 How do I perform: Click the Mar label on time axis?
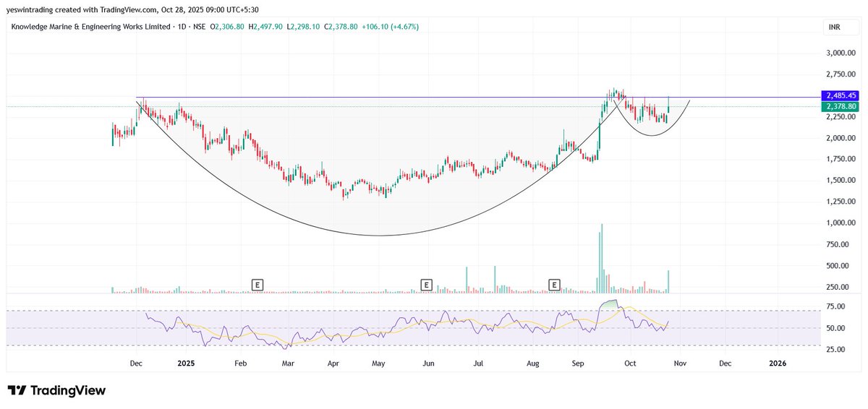click(288, 363)
